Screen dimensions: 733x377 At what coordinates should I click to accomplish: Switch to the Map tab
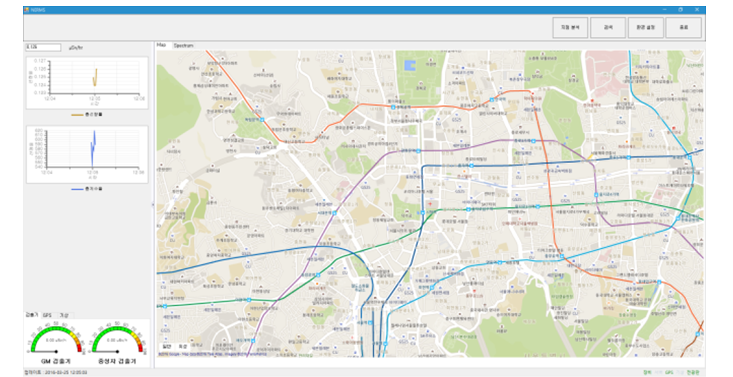point(161,45)
